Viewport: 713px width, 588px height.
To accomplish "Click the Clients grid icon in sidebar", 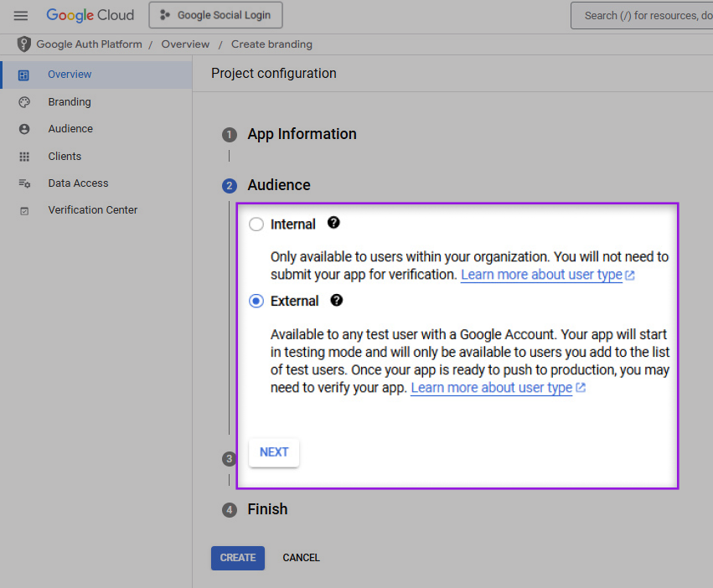I will click(x=24, y=157).
